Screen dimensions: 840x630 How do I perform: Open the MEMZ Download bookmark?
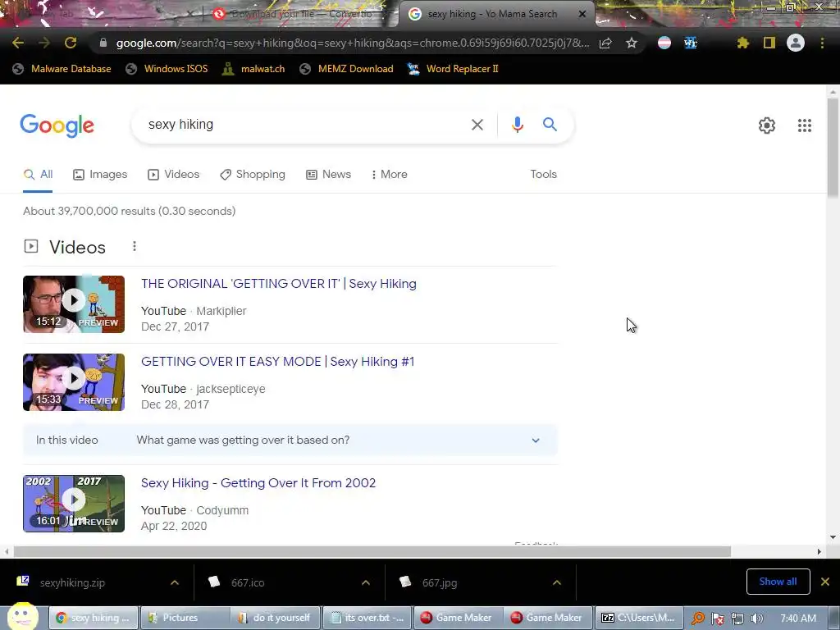coord(347,69)
